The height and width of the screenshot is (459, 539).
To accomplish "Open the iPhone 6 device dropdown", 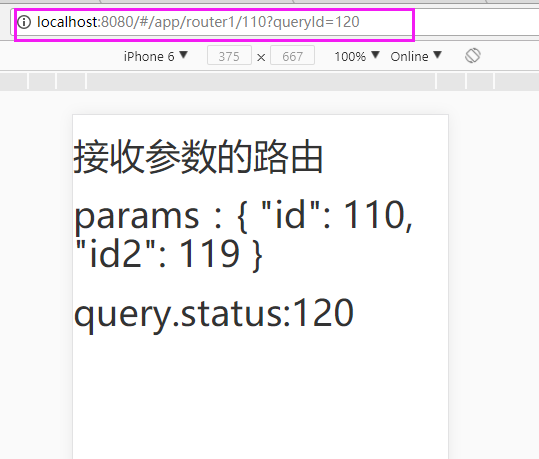I will point(155,56).
